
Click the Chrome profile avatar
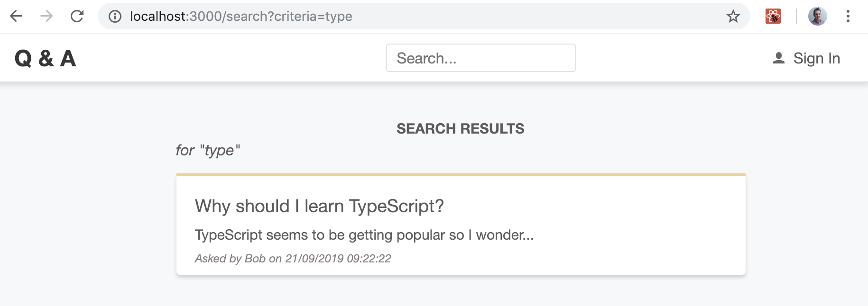(817, 17)
